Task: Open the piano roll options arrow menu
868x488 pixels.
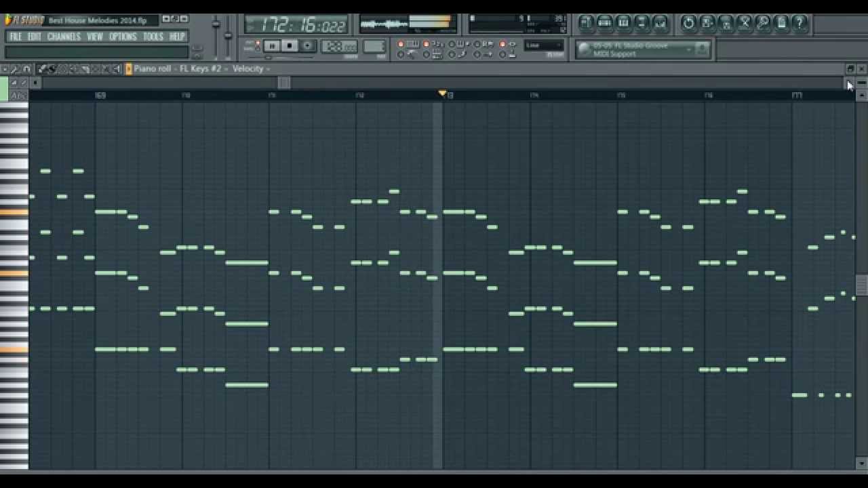Action: [x=4, y=68]
